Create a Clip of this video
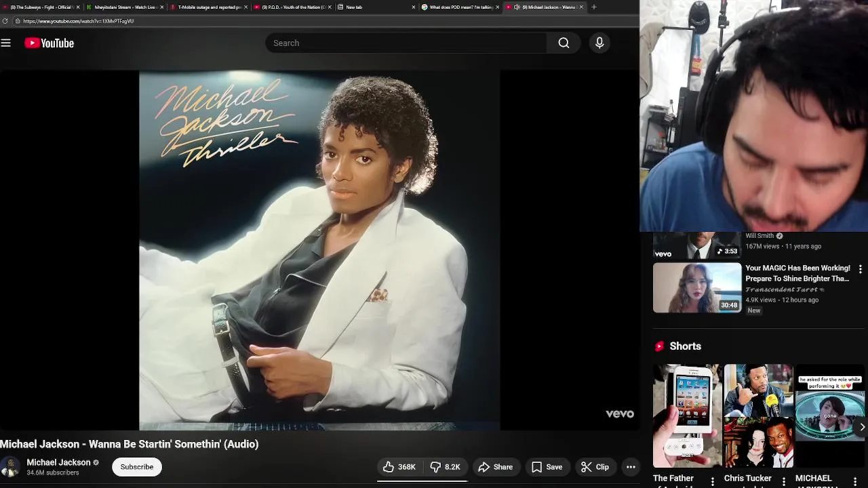Viewport: 868px width, 488px height. tap(595, 467)
